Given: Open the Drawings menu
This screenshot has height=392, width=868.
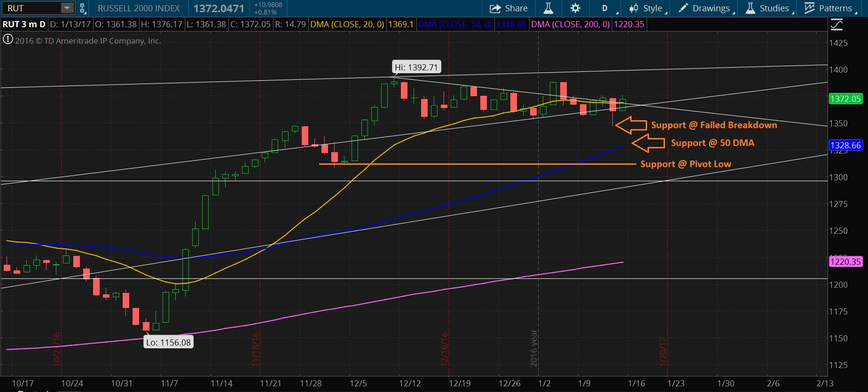Looking at the screenshot, I should pyautogui.click(x=705, y=8).
